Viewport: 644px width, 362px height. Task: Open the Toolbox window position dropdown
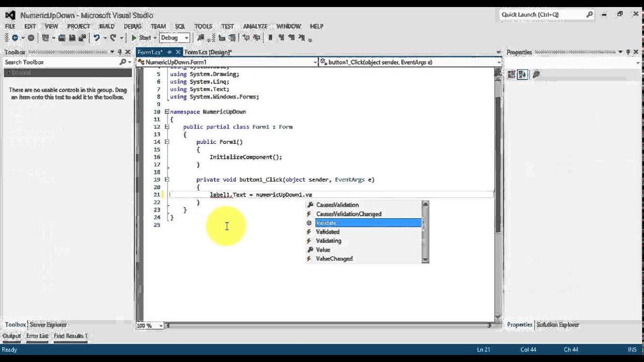pyautogui.click(x=112, y=52)
